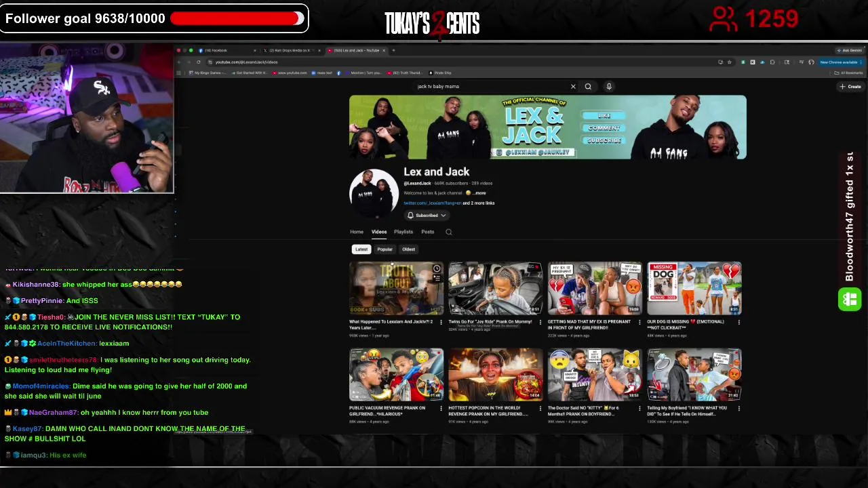
Task: Open 'Telling My Boyfriend I KNOW WHAT YOU DID' thumbnail
Action: click(x=694, y=375)
